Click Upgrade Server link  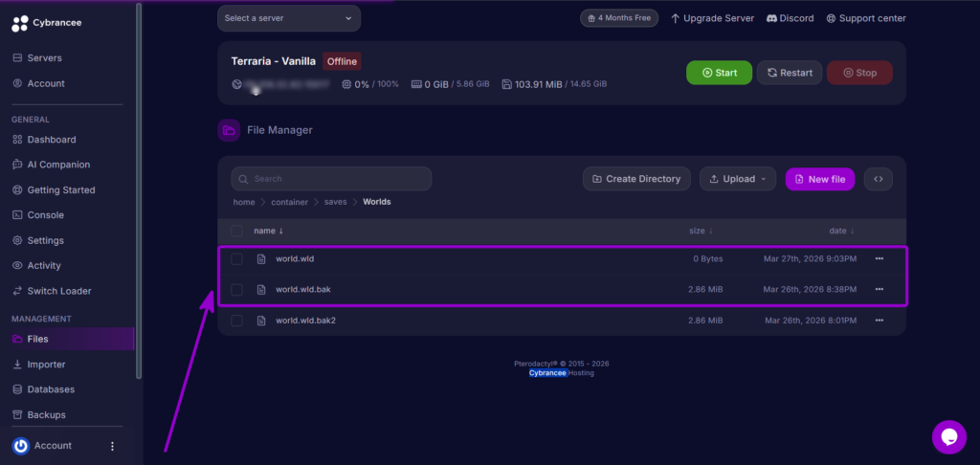pyautogui.click(x=712, y=18)
